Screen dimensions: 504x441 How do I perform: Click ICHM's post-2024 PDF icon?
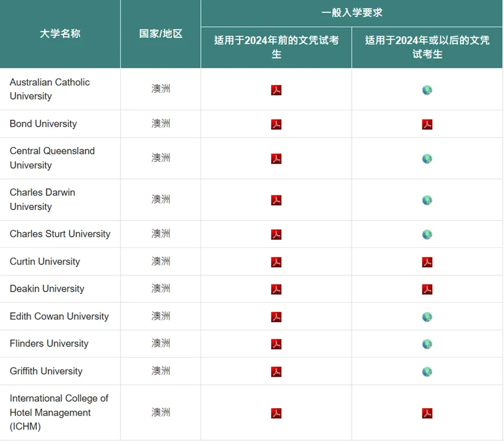point(426,412)
